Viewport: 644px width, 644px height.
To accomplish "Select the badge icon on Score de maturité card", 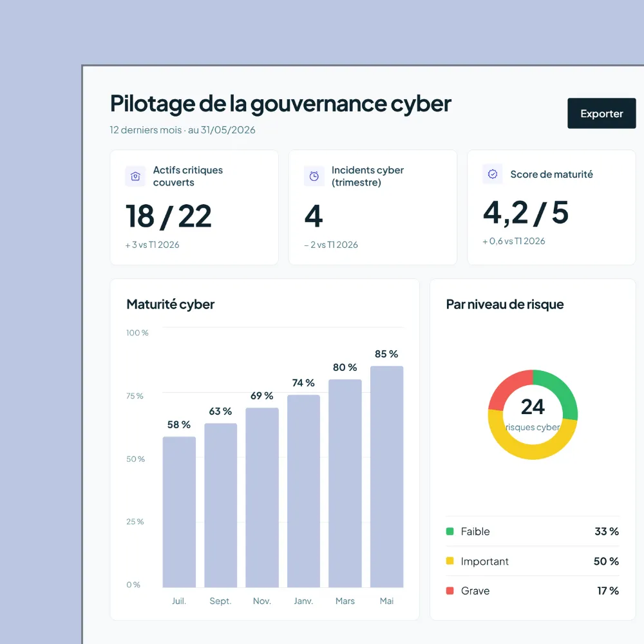I will click(493, 174).
